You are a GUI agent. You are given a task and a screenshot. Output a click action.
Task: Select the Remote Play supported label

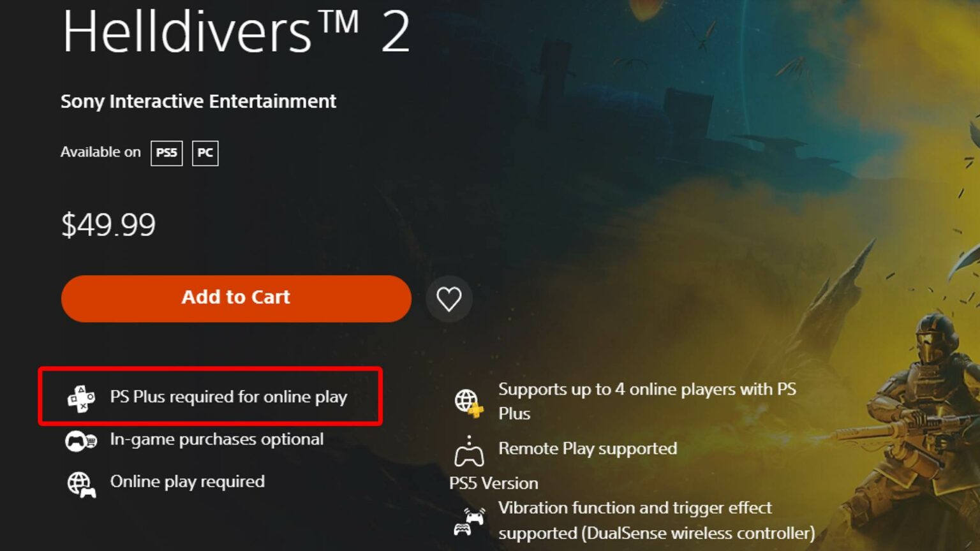click(x=588, y=448)
